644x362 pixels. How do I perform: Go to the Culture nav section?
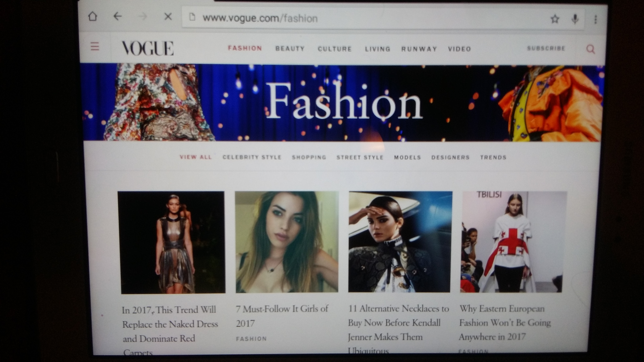334,49
